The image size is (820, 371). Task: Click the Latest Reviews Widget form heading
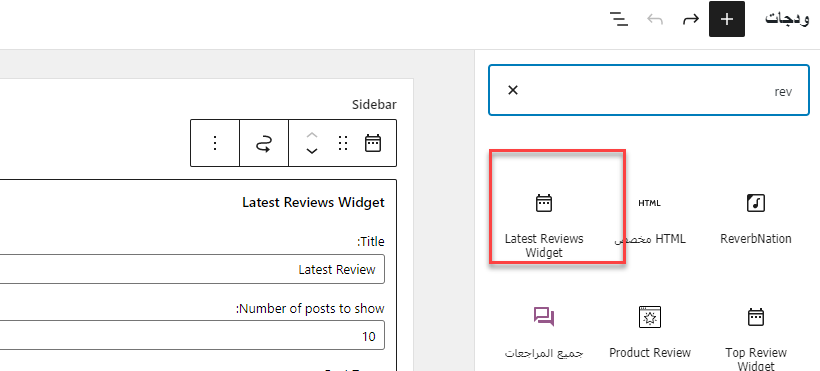[x=313, y=202]
